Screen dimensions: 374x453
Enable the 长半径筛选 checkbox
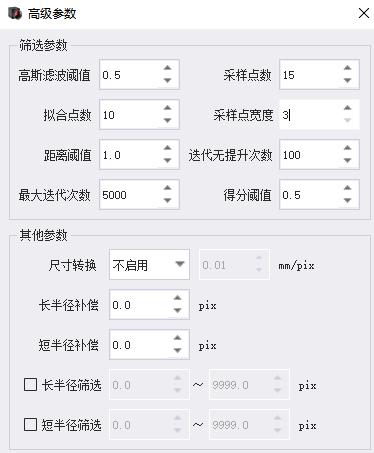click(30, 385)
